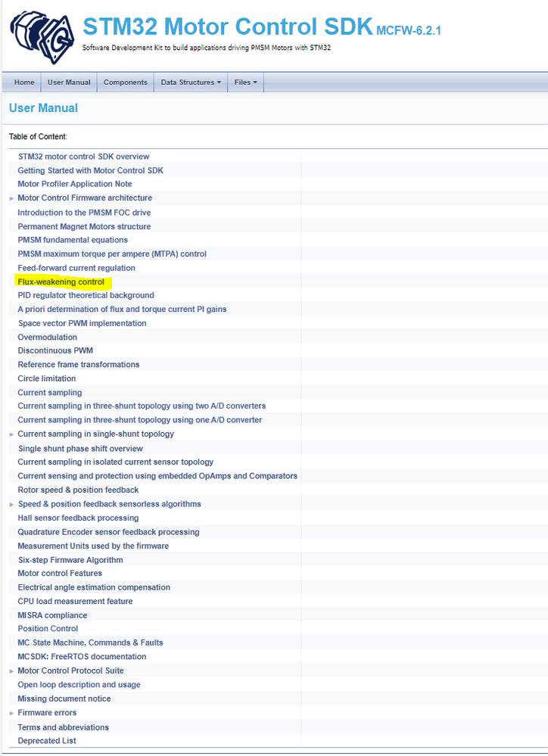Open Space vector PWM implementation link
This screenshot has width=548, height=756.
coord(82,323)
